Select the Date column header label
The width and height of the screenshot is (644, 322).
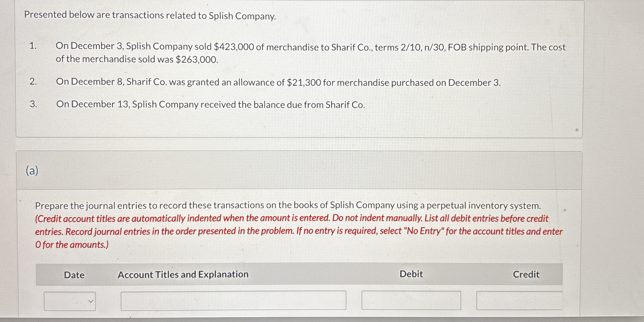pos(74,275)
